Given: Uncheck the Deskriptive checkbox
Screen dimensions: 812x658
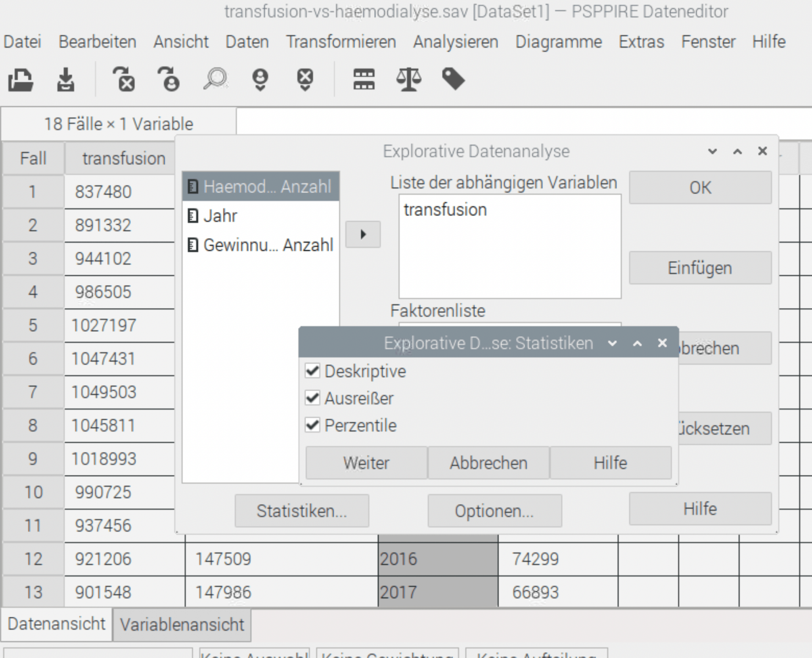Looking at the screenshot, I should point(312,371).
